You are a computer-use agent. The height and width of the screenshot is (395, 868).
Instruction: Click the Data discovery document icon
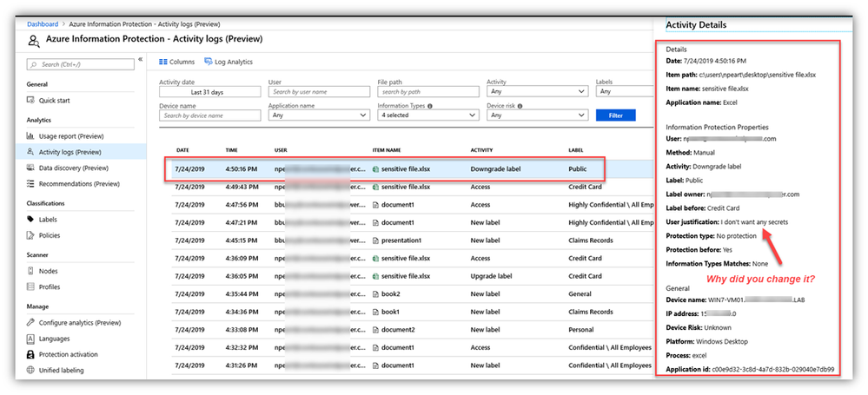pyautogui.click(x=30, y=168)
